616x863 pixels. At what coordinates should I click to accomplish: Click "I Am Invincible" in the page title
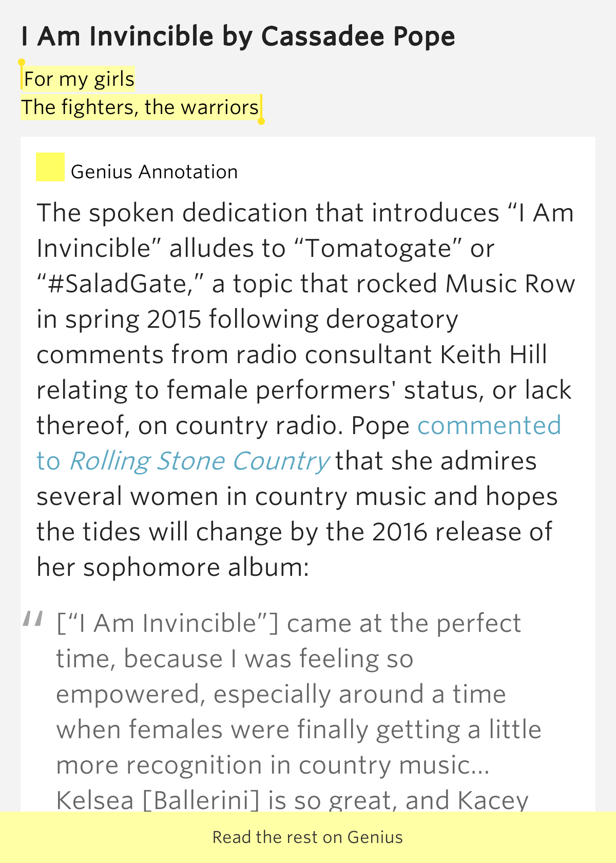coord(117,36)
